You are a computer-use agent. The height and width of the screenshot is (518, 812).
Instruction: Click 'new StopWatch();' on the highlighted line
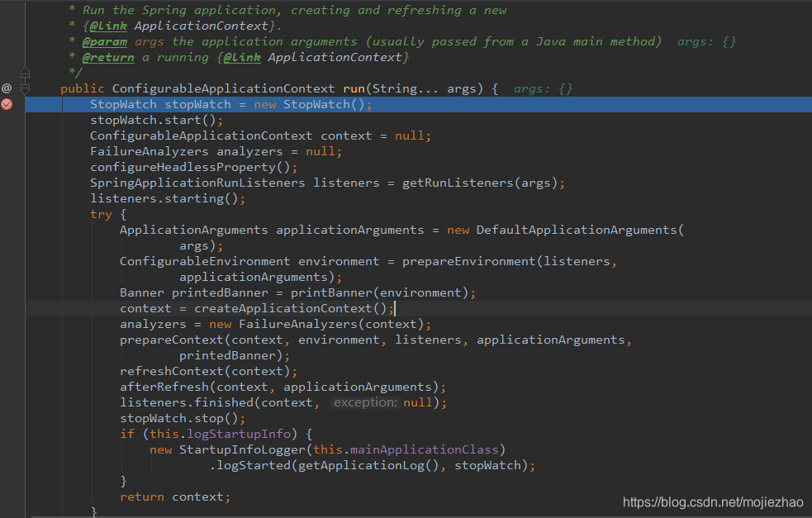coord(313,105)
